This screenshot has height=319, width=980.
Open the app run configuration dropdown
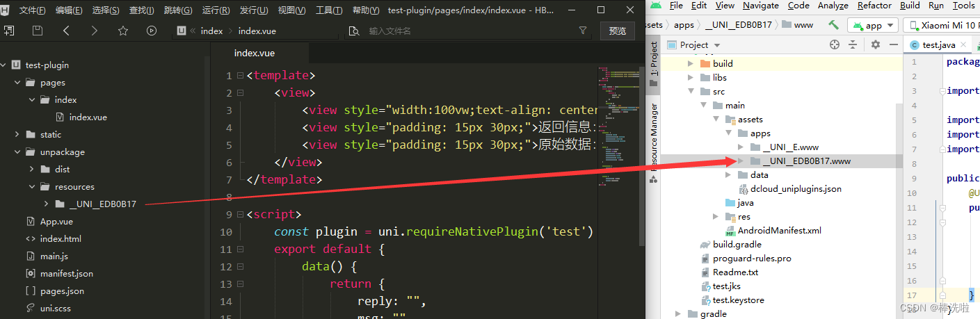(x=873, y=25)
